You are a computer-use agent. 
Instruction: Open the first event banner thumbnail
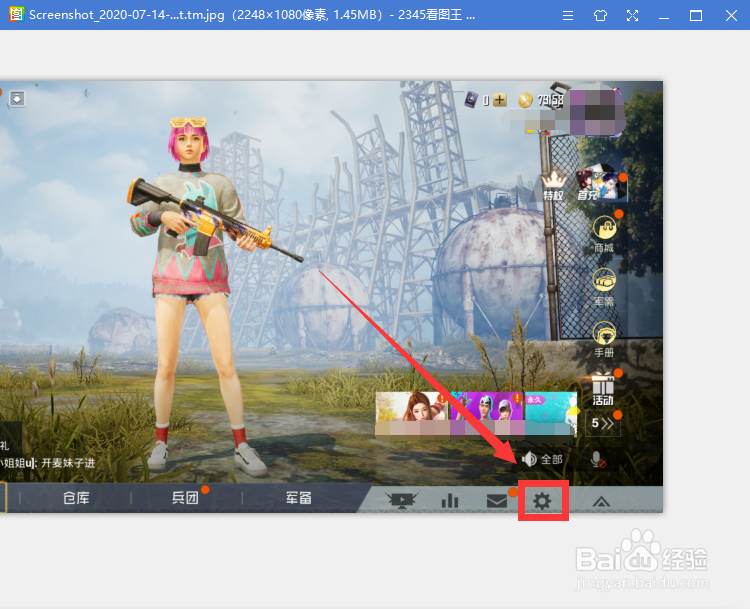[412, 413]
